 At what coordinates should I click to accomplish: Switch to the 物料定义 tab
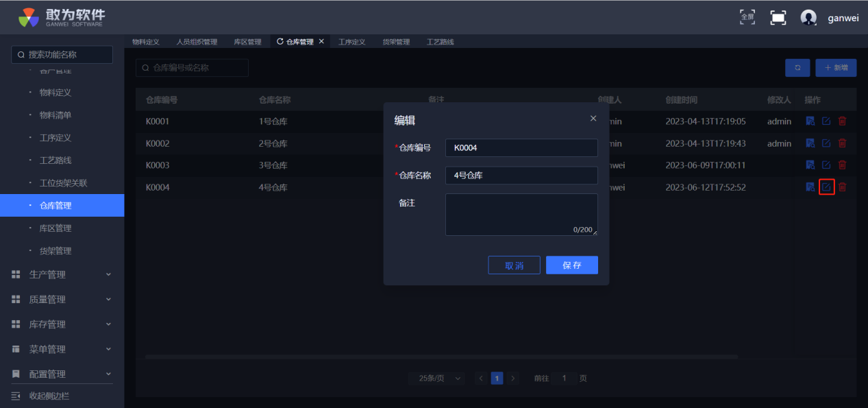pos(146,42)
